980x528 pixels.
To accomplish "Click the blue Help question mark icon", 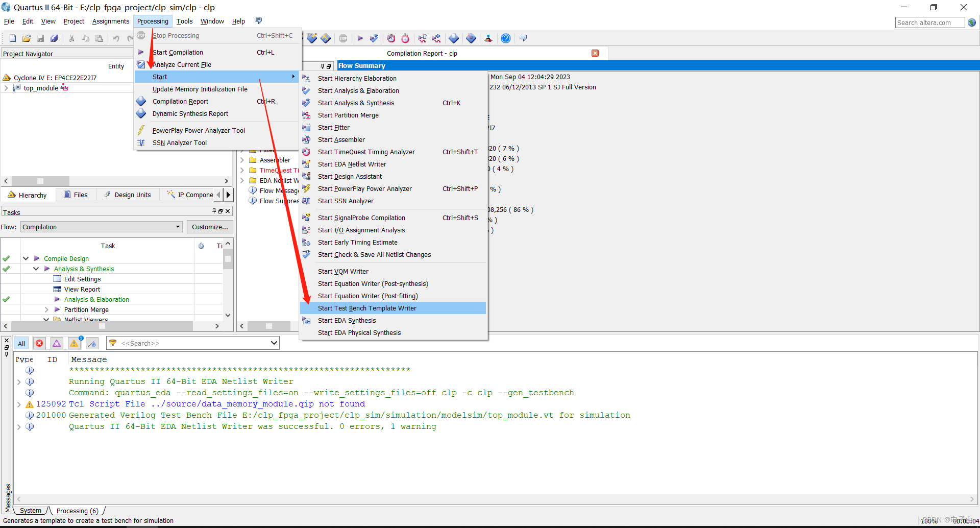I will coord(506,38).
